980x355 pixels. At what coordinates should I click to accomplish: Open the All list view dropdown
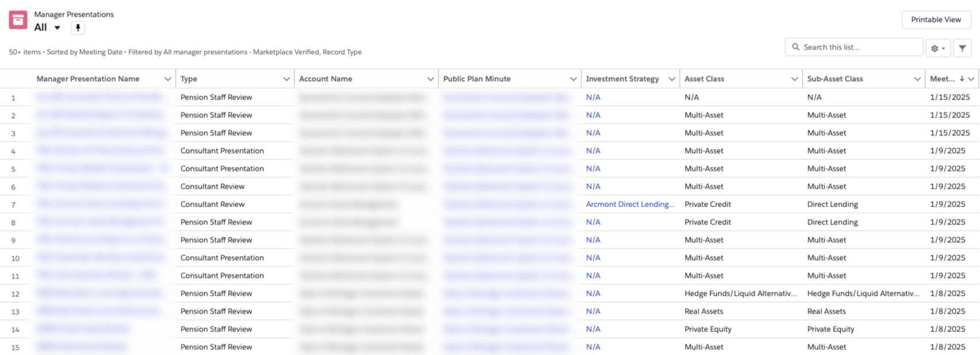click(57, 28)
